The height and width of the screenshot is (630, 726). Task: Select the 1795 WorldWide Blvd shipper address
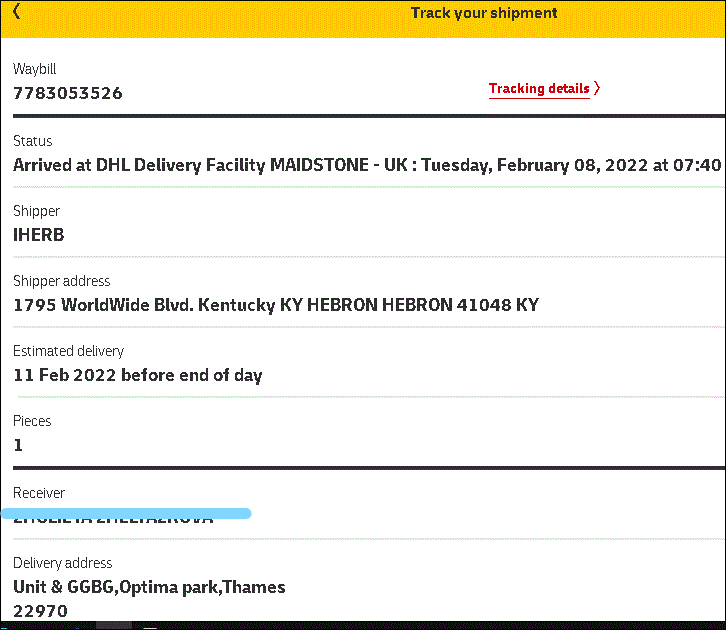(275, 305)
